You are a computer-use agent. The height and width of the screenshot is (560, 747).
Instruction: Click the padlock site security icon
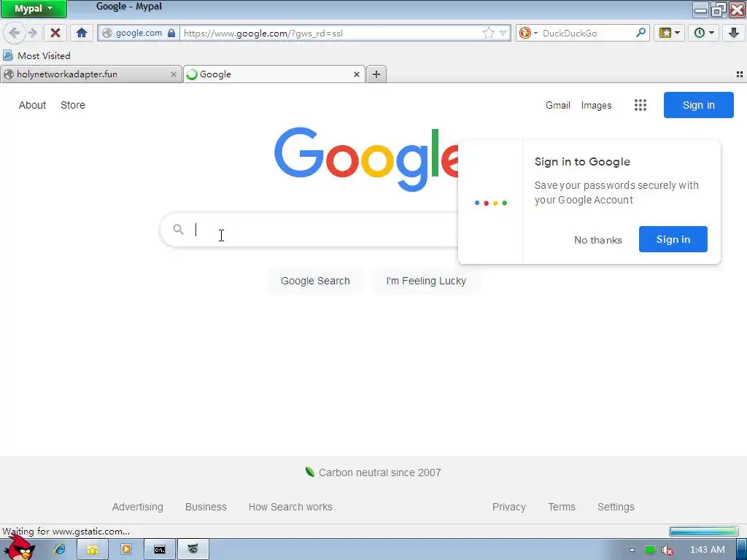pos(171,33)
